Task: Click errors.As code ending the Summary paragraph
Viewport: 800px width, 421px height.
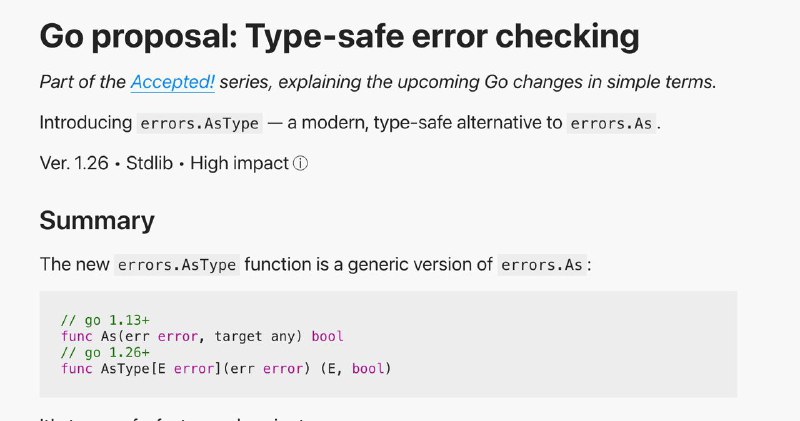Action: [542, 265]
